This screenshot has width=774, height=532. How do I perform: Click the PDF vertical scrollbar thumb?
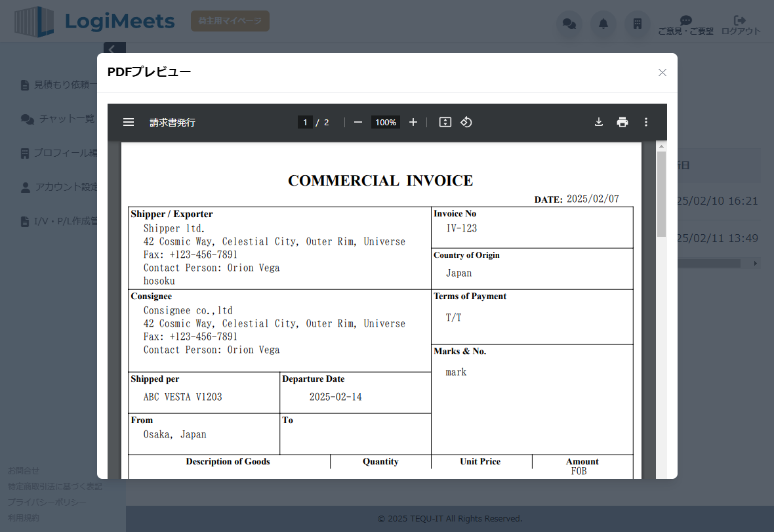coord(661,194)
